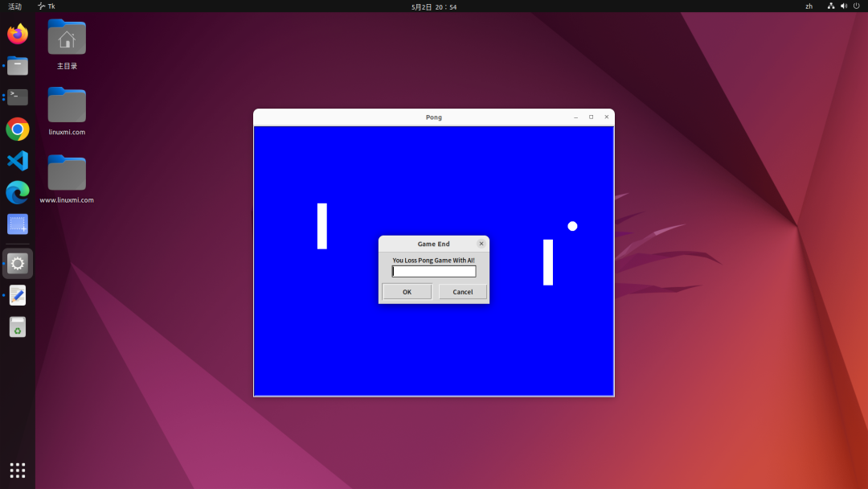Launch Terminal from the dock
This screenshot has width=868, height=489.
pyautogui.click(x=18, y=97)
